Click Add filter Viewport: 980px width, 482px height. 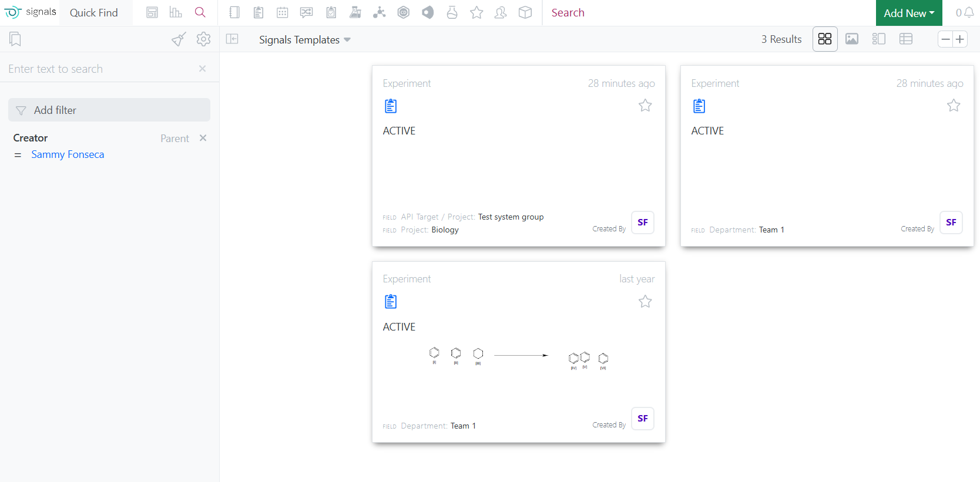click(109, 110)
